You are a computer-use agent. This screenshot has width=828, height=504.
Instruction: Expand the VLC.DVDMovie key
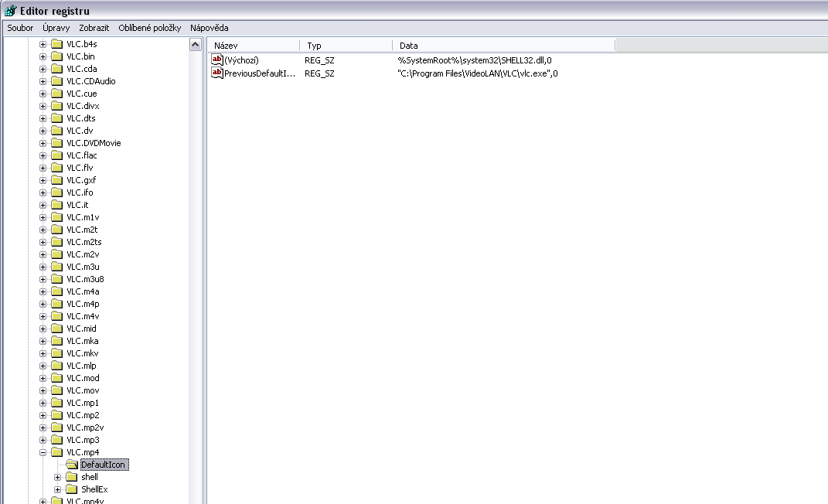pos(43,144)
